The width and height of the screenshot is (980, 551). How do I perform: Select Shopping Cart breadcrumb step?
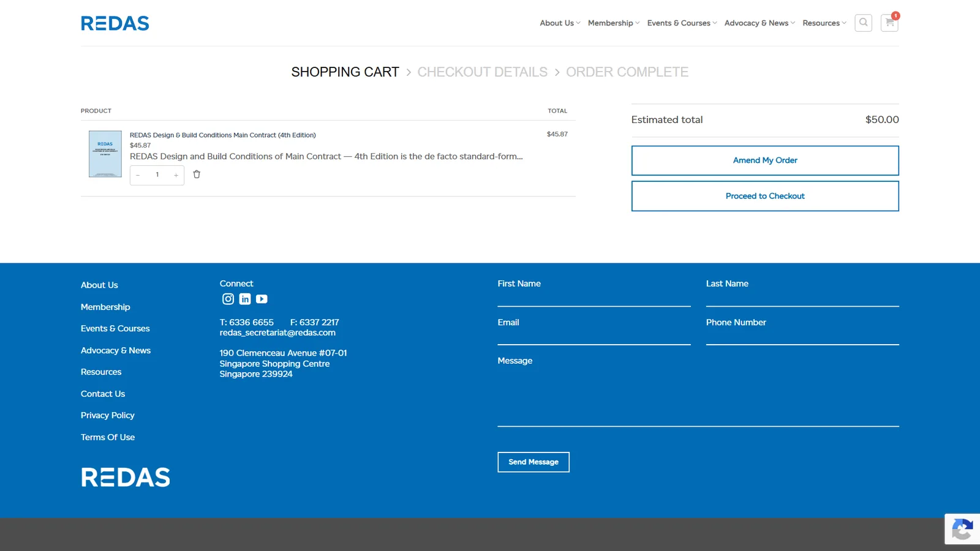[x=345, y=72]
